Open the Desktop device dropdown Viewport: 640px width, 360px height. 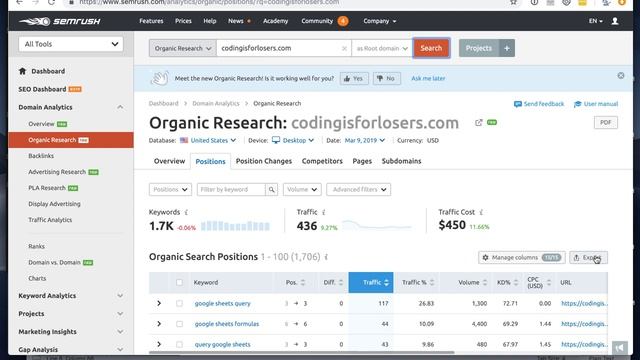293,140
